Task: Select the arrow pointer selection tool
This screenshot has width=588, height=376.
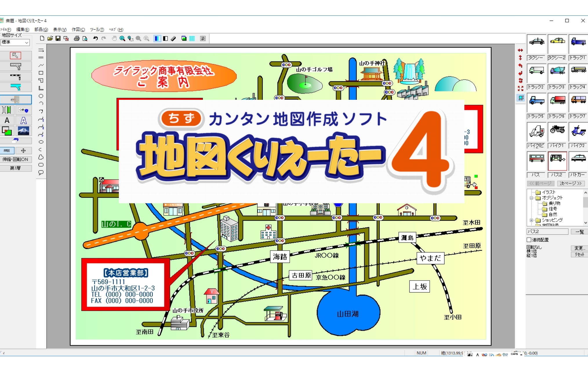Action: [x=15, y=55]
